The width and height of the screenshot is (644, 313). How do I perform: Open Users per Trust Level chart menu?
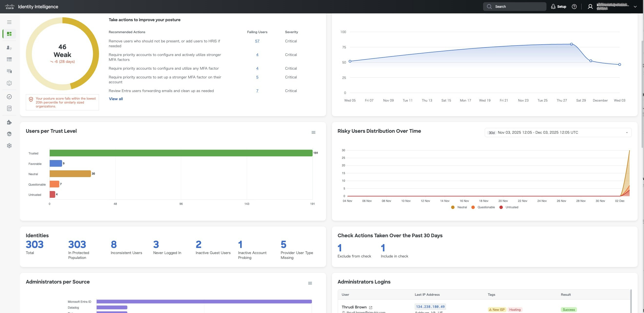[x=313, y=133]
